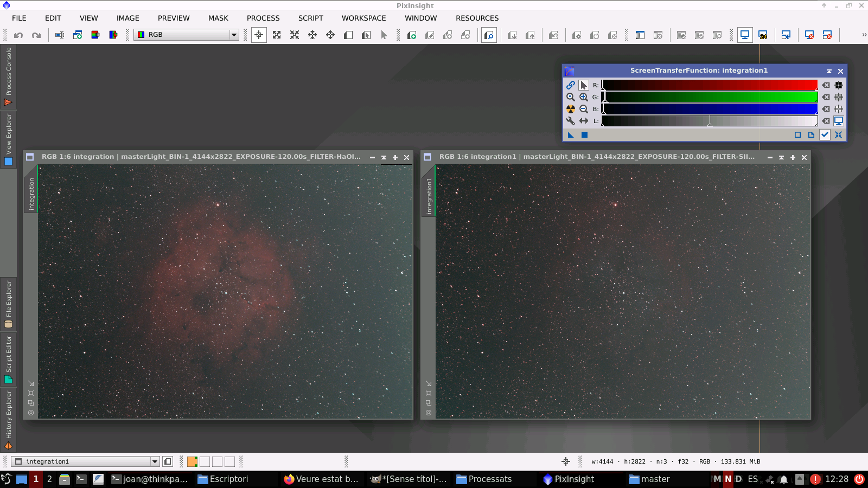Open the RGB channel selector dropdown
Image resolution: width=868 pixels, height=488 pixels.
233,35
